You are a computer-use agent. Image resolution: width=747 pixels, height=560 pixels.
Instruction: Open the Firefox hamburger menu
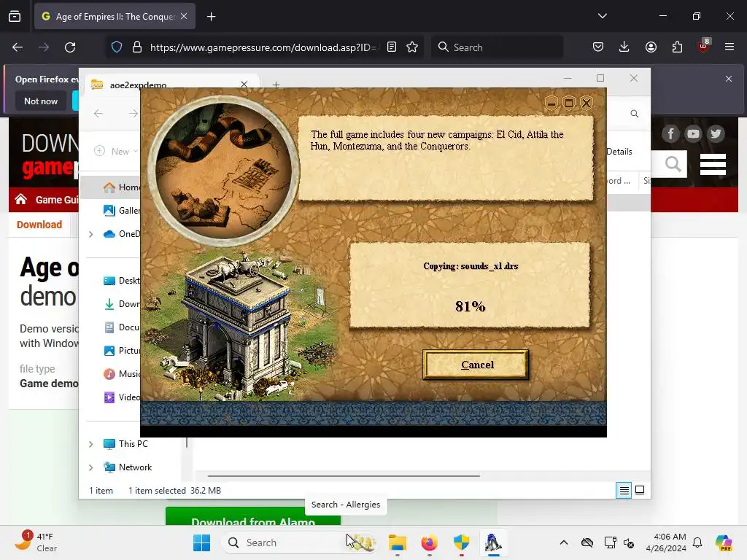(x=729, y=47)
